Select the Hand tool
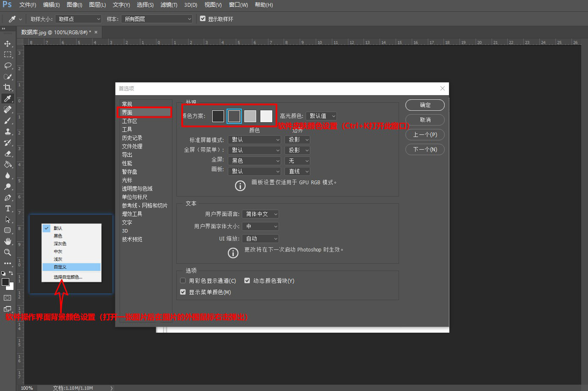 point(8,241)
